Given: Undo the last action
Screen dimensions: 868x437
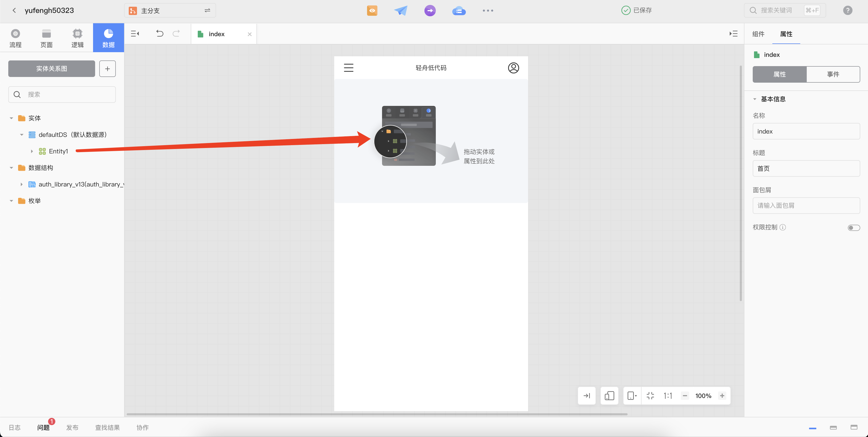Looking at the screenshot, I should (x=160, y=33).
